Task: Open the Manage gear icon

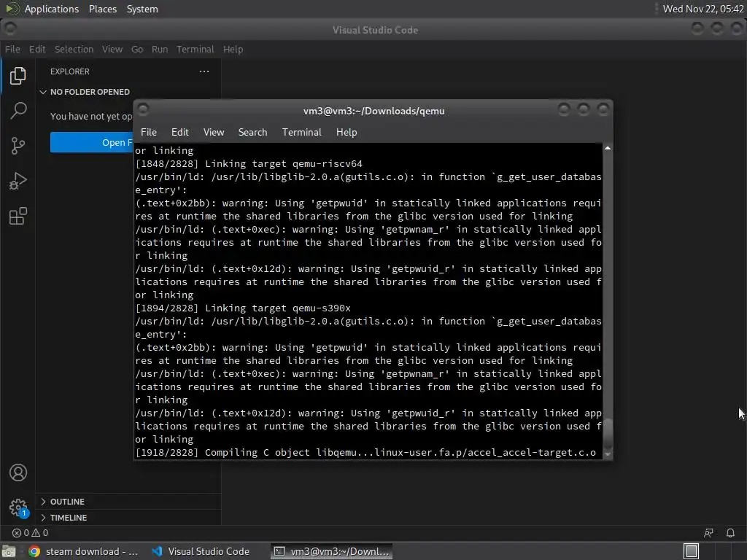Action: coord(18,507)
